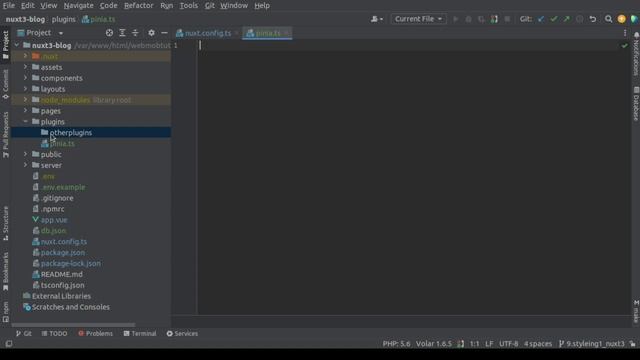Click the Select Opened File target icon

click(x=109, y=33)
